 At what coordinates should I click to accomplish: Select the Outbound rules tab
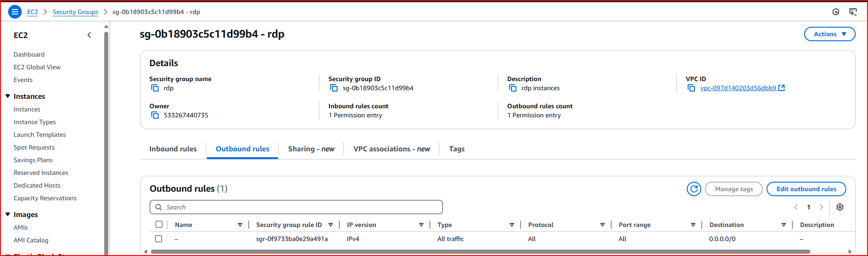242,149
